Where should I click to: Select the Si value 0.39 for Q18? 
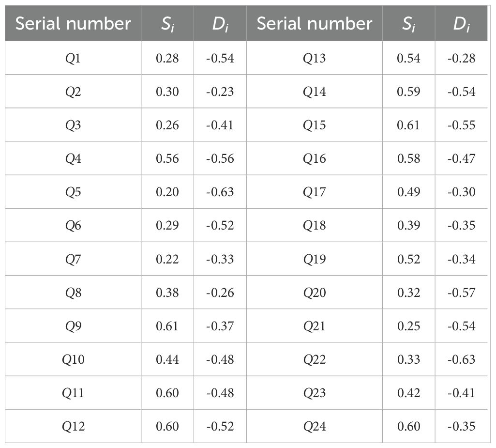pyautogui.click(x=408, y=226)
